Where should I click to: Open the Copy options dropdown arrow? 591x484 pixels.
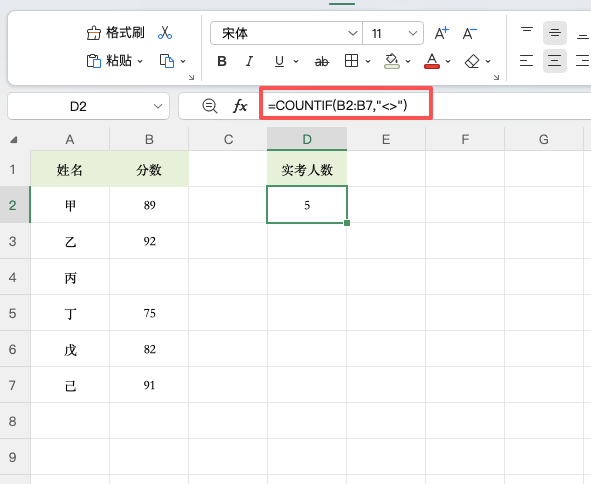pos(183,61)
